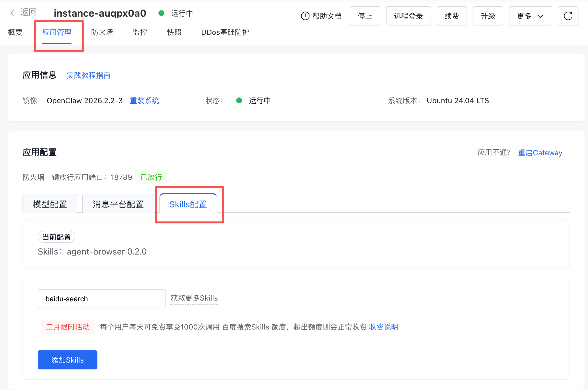The width and height of the screenshot is (588, 390).
Task: Switch to 模型配置 tab
Action: (50, 204)
